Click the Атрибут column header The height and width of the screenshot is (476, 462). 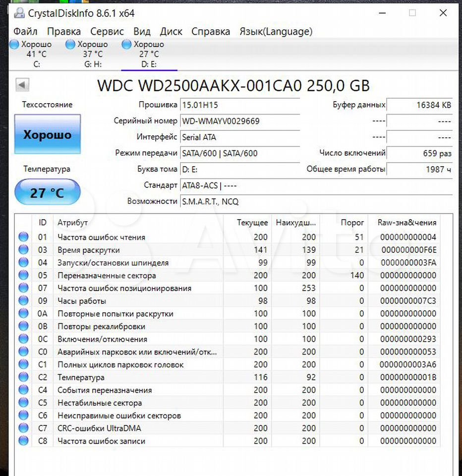point(138,223)
